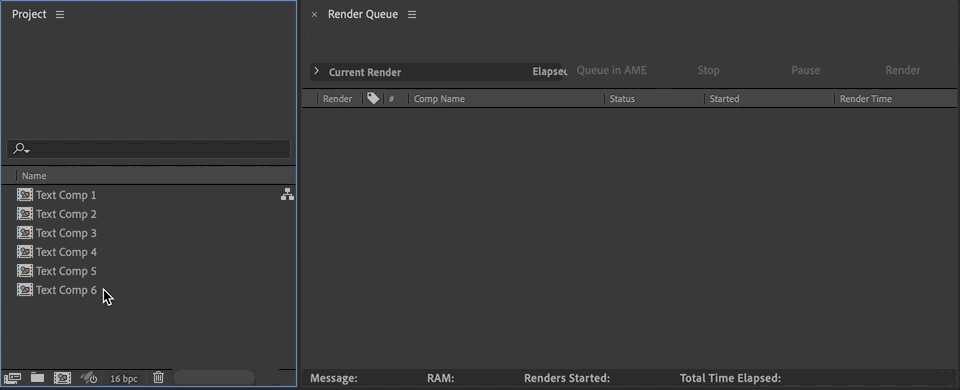Click the Interpret Footage icon in Project panel footer

point(12,378)
